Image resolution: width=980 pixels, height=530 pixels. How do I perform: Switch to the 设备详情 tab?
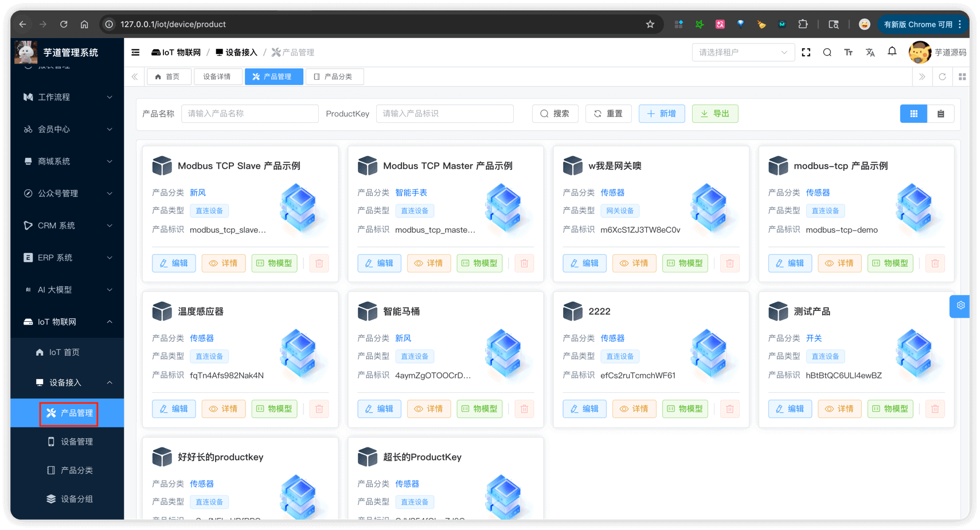pos(216,76)
